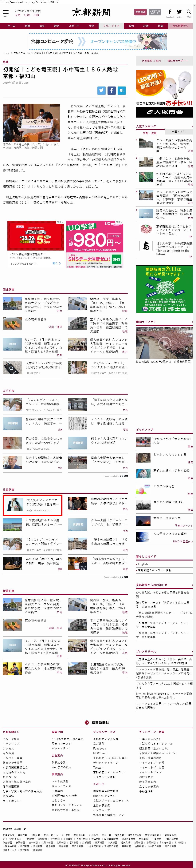Click the U/OU recommendation logo under おすすめ
The width and height of the screenshot is (196, 868).
pyautogui.click(x=124, y=476)
